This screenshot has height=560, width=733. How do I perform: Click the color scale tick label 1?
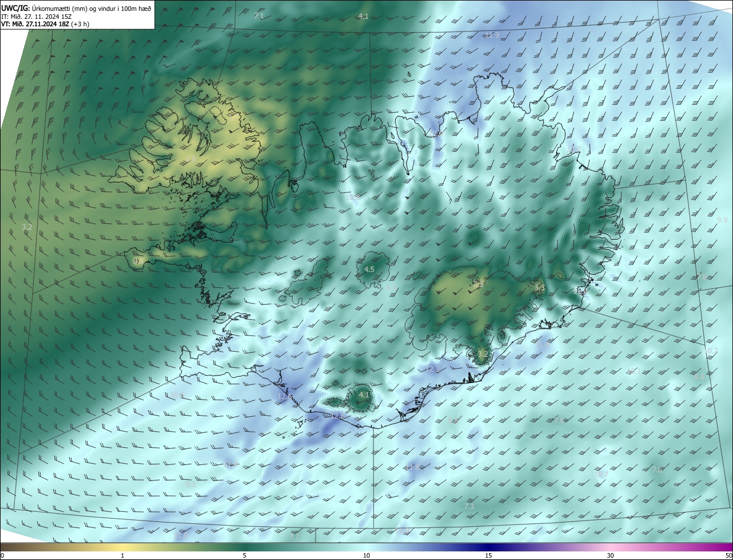(x=123, y=555)
